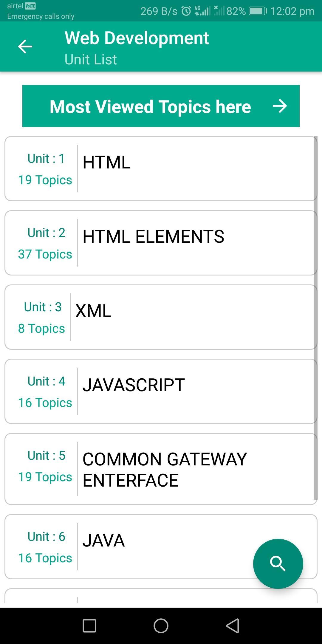Click the unit list scrollbar
Viewport: 322px width, 644px height.
(315, 318)
